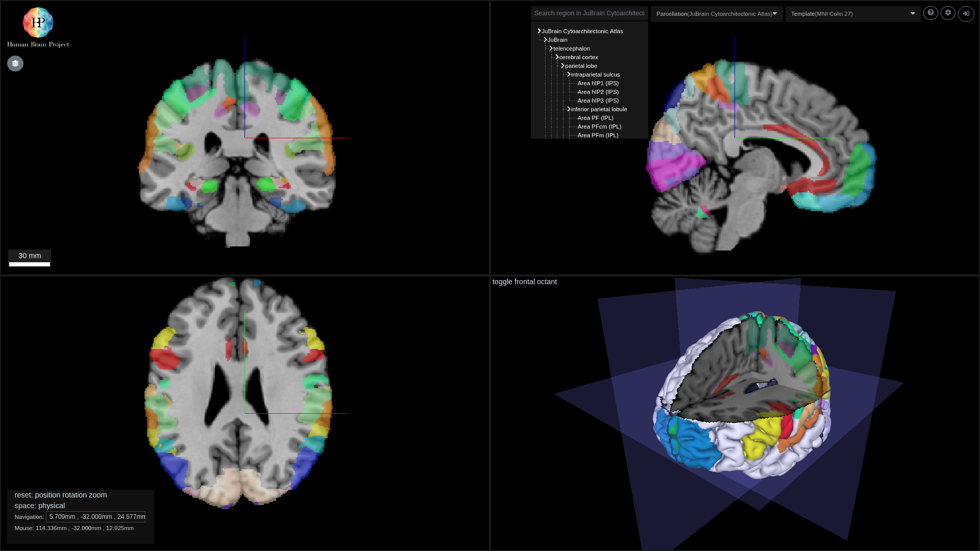The image size is (980, 551).
Task: Open viewer settings with the gear icon
Action: (x=948, y=13)
